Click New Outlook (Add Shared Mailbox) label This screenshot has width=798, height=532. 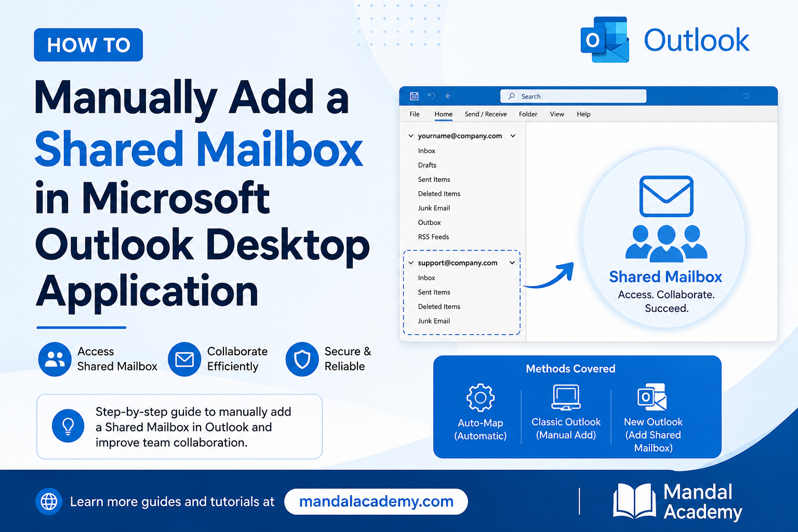click(653, 435)
